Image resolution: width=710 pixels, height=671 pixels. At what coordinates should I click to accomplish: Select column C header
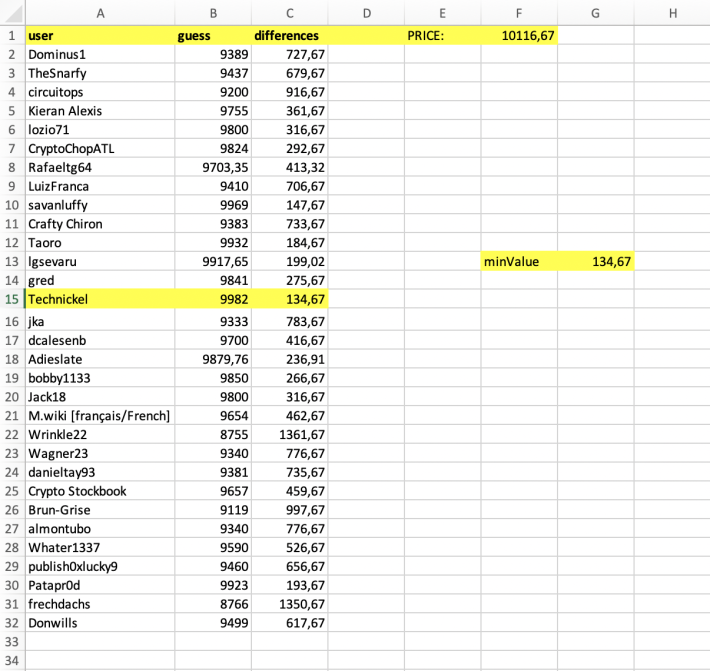289,13
